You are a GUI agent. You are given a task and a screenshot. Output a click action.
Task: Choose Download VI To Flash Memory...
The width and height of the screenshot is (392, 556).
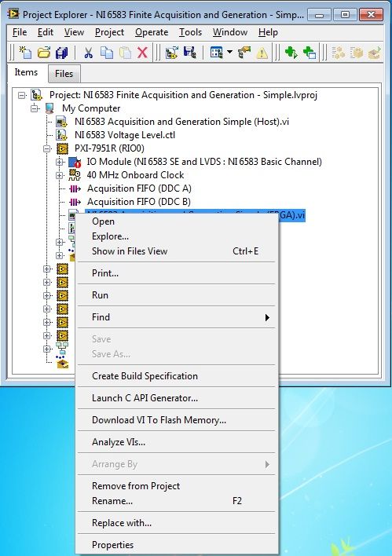[x=176, y=420]
